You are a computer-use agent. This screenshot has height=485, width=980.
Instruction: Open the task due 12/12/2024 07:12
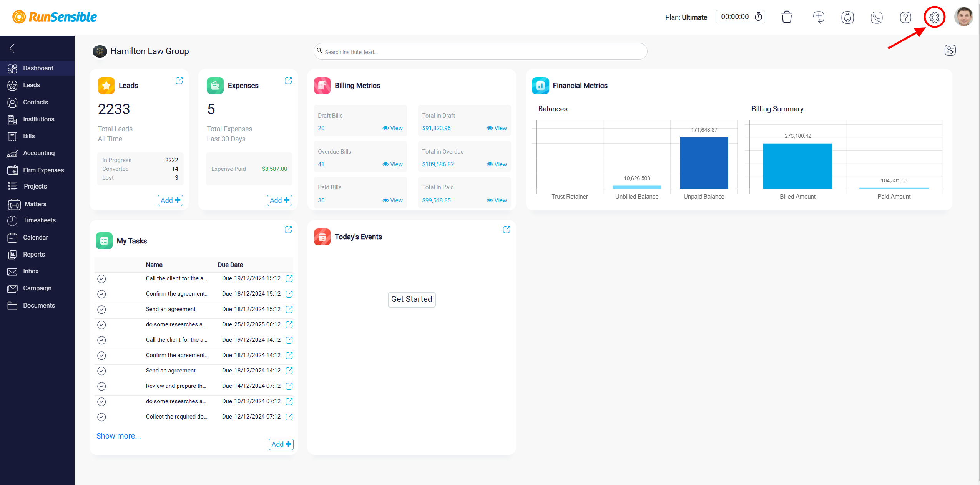(x=289, y=417)
